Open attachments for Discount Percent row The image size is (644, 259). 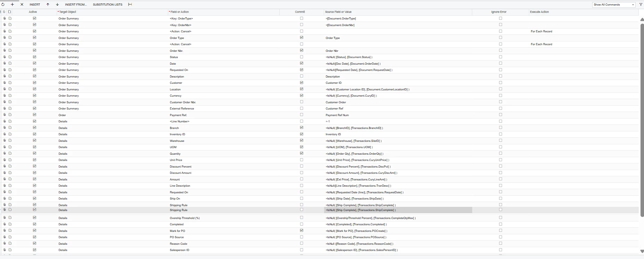5,166
